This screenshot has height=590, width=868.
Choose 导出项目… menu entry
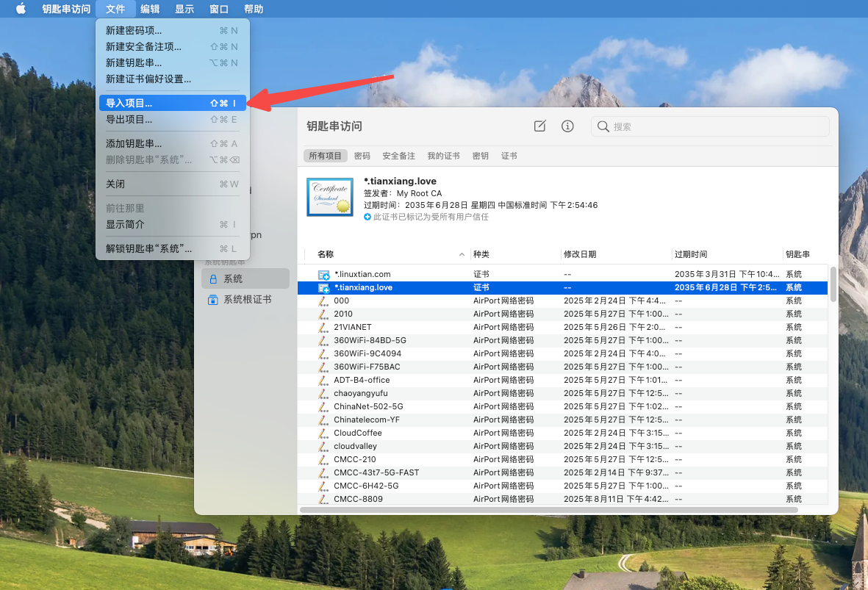[129, 120]
